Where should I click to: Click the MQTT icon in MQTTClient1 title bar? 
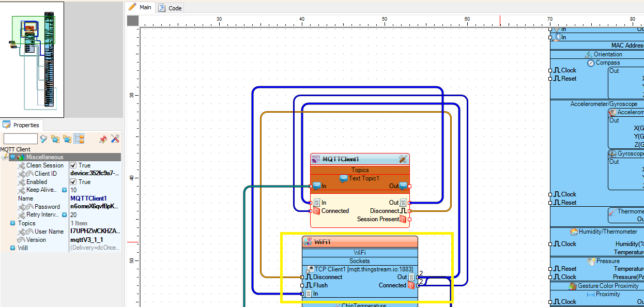click(x=316, y=159)
